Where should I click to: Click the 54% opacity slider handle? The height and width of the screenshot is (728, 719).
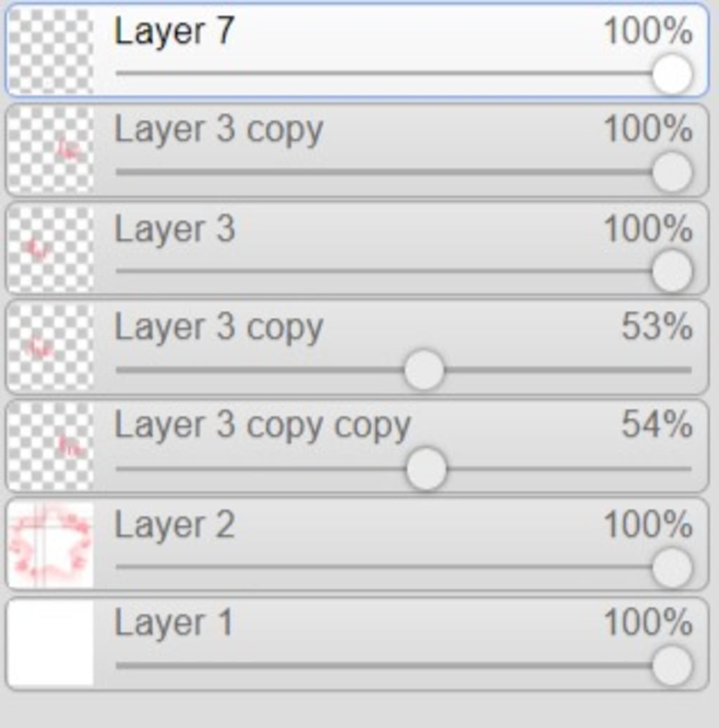[x=426, y=469]
